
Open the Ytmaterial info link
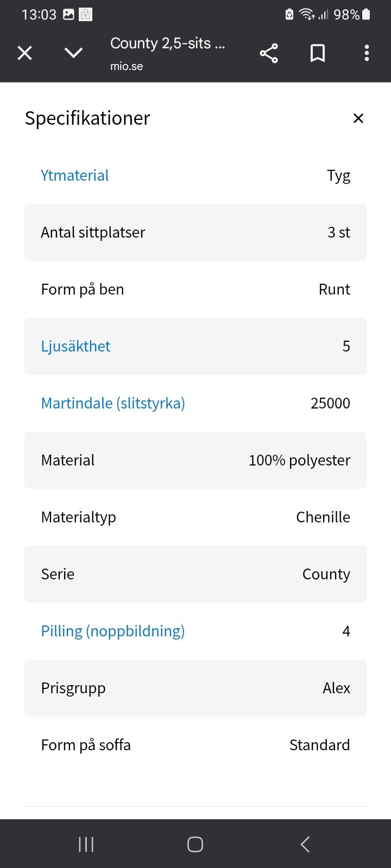tap(75, 175)
